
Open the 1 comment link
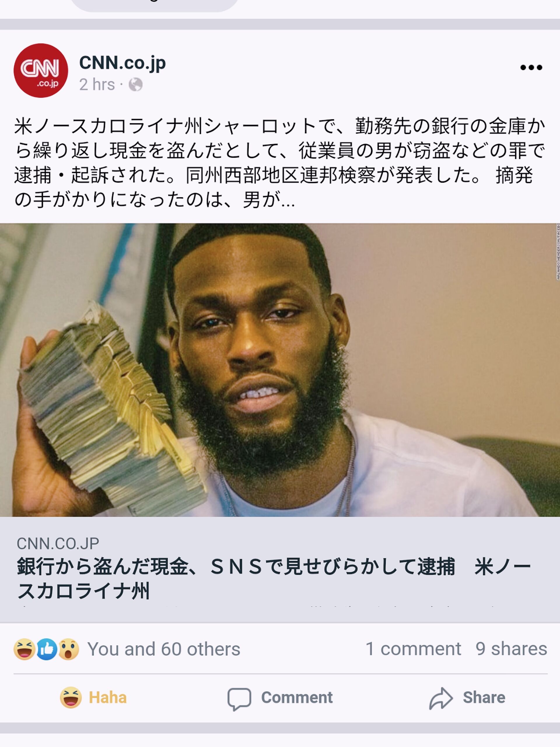click(x=413, y=649)
